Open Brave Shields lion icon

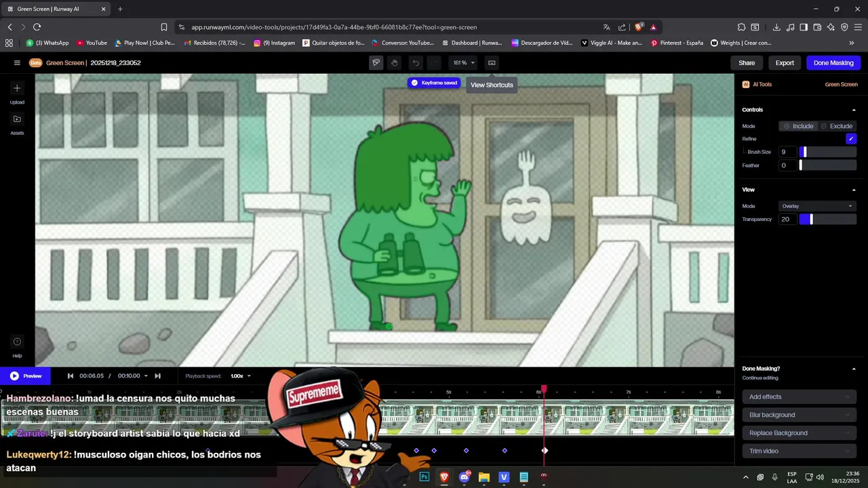(x=639, y=27)
